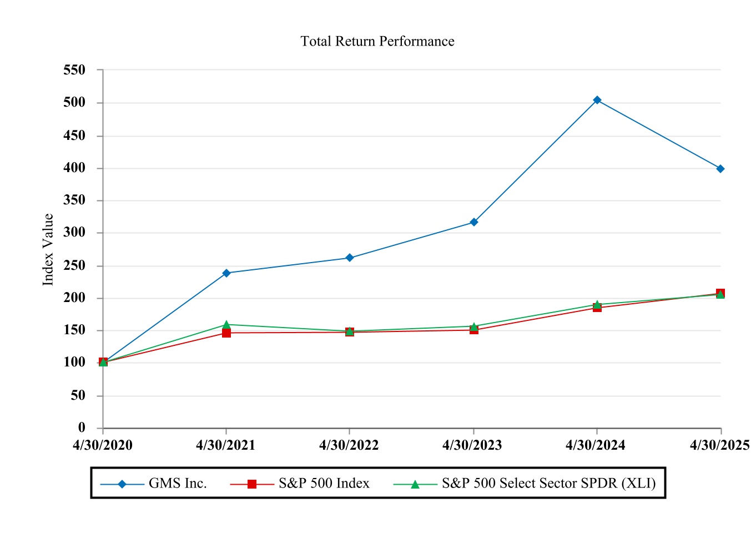Click GMS Inc. data point at 4/30/2022
The width and height of the screenshot is (756, 533).
click(x=350, y=258)
